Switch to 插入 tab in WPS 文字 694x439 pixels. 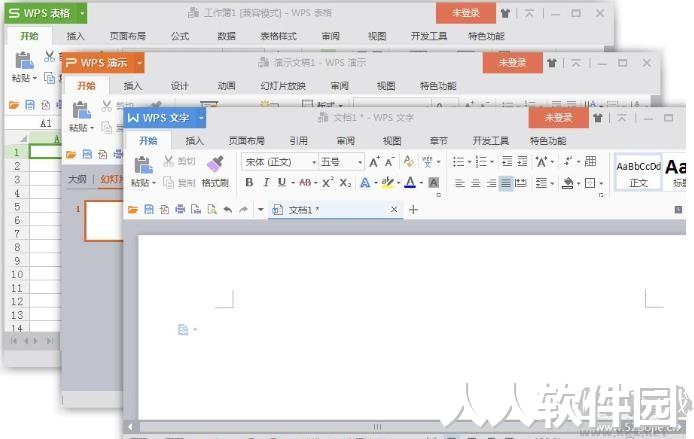[x=194, y=141]
